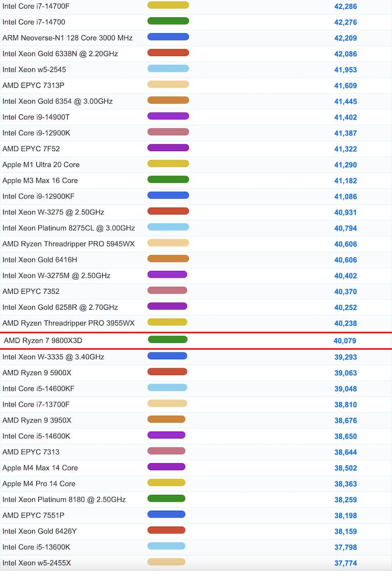Open Intel Xeon W-3275 @ 2.50GHz

coord(53,212)
